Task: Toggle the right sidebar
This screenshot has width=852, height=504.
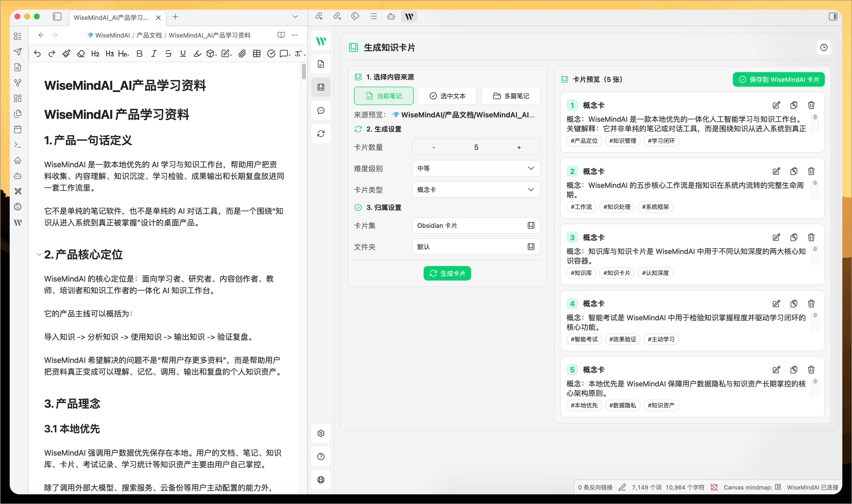Action: pos(833,16)
